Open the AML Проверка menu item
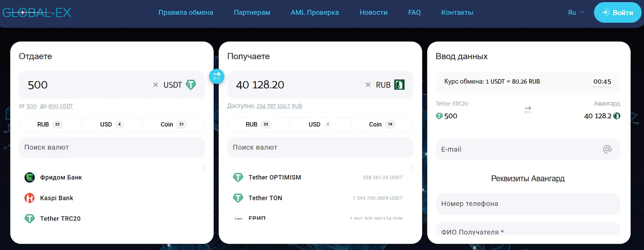 pos(315,12)
